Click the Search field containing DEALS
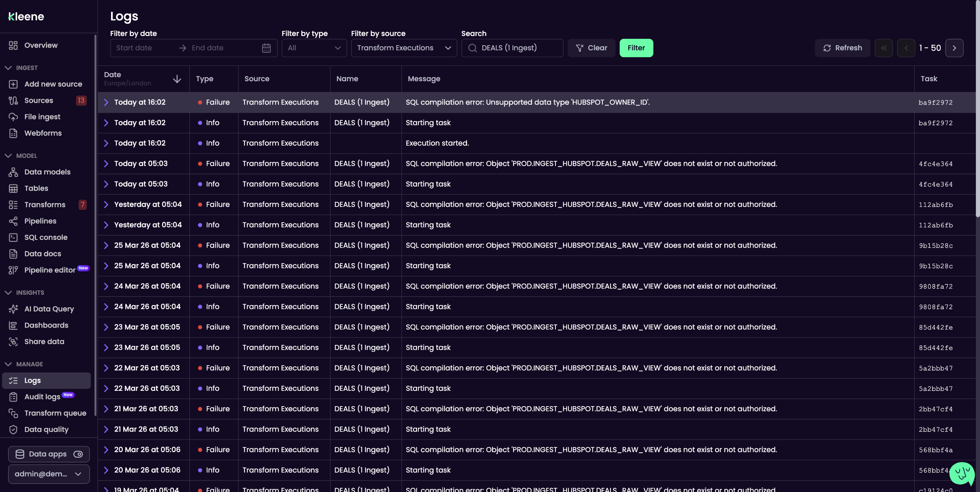 tap(512, 48)
